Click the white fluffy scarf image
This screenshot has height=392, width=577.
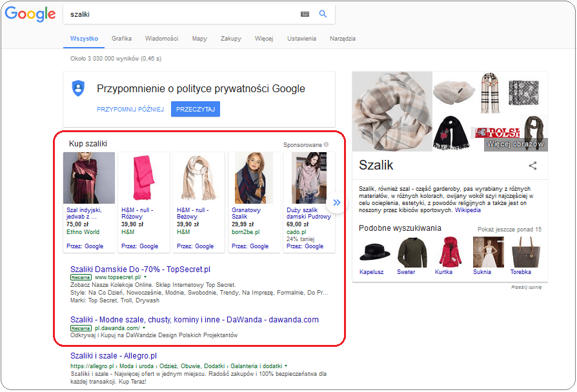(454, 93)
